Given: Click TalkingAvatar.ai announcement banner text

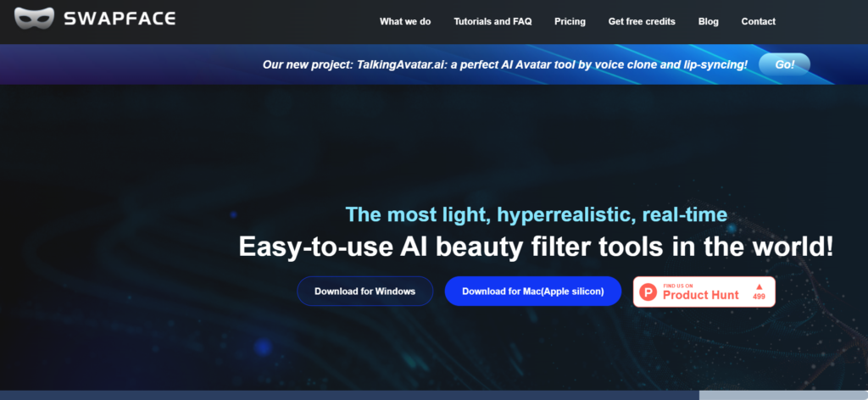Looking at the screenshot, I should tap(505, 64).
